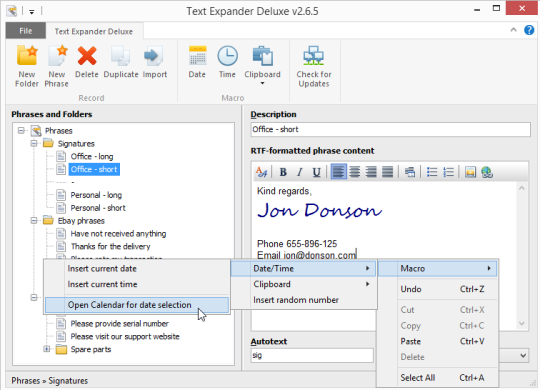This screenshot has height=390, width=540.
Task: Toggle numbered list
Action: click(x=448, y=172)
